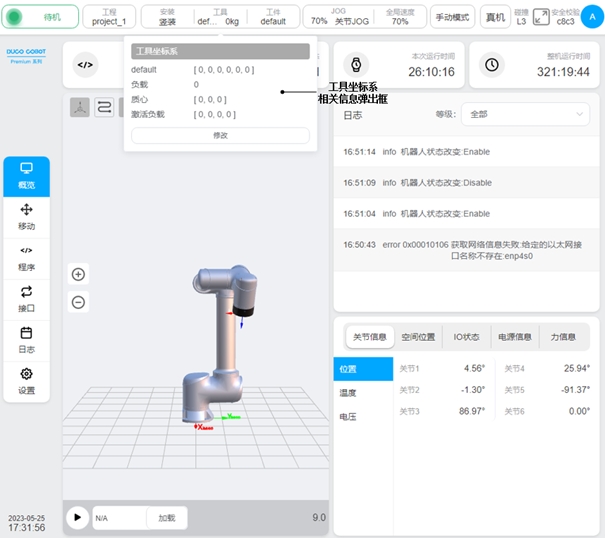Viewport: 605px width, 538px height.
Task: Open the 工程 project_1 selector
Action: pyautogui.click(x=108, y=16)
